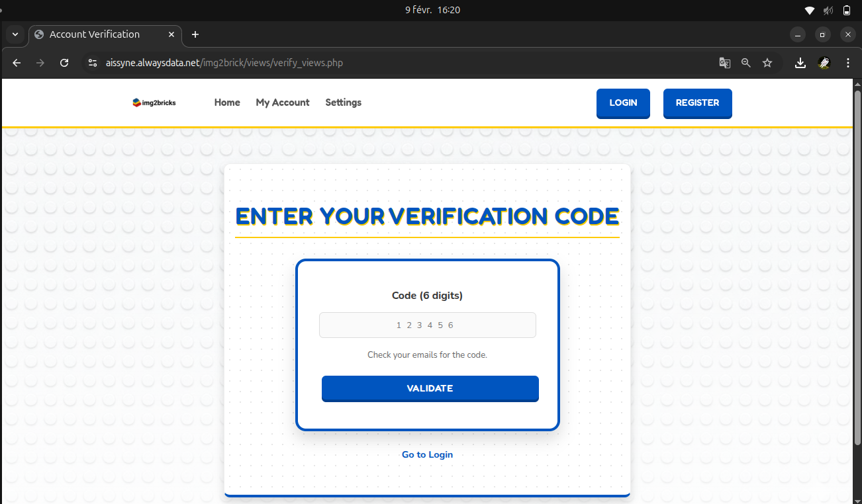862x504 pixels.
Task: Open the system volume indicator
Action: pyautogui.click(x=828, y=10)
